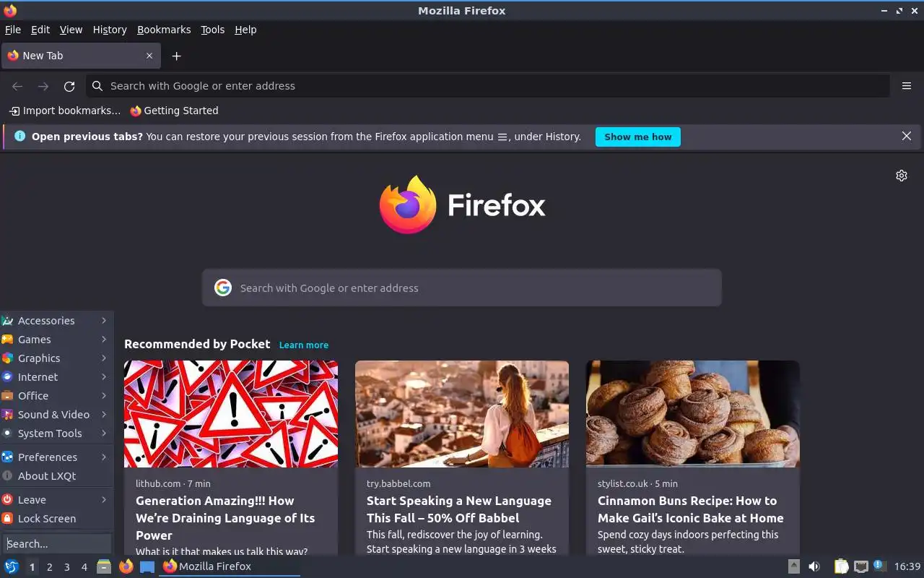The height and width of the screenshot is (578, 924).
Task: Expand Accessories submenu in LXQt menu
Action: [x=56, y=321]
